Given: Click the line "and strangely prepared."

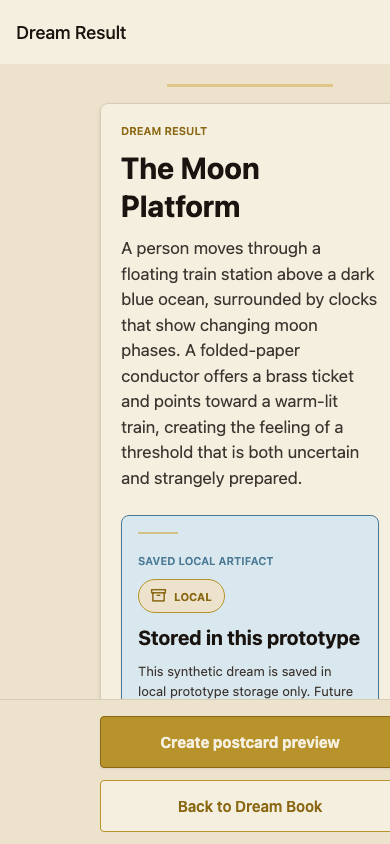Looking at the screenshot, I should point(211,479).
